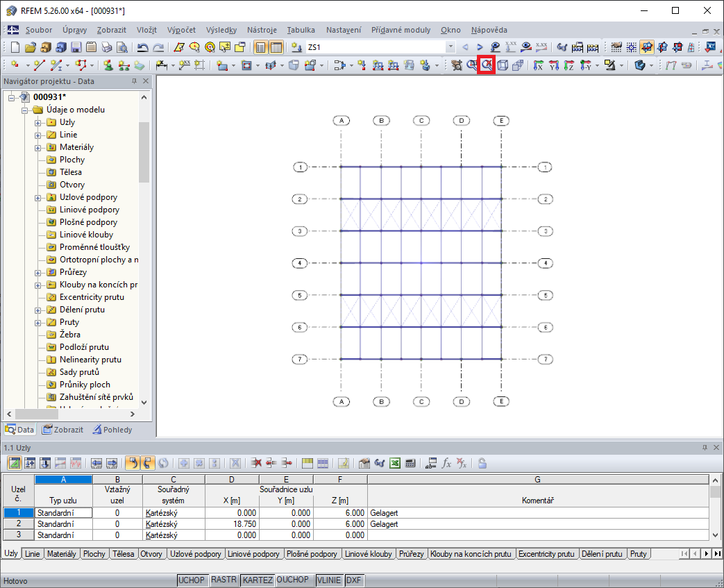
Task: Collapse the Údaje o modelu folder
Action: point(24,110)
